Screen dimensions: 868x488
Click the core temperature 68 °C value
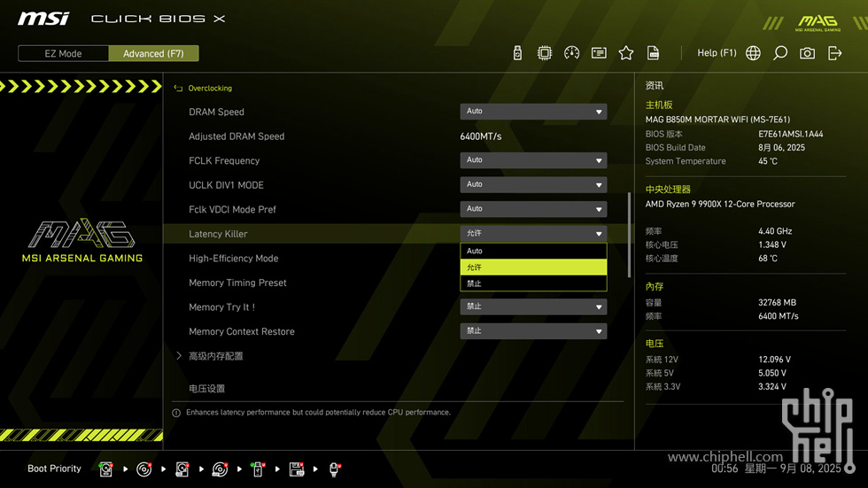coord(768,259)
